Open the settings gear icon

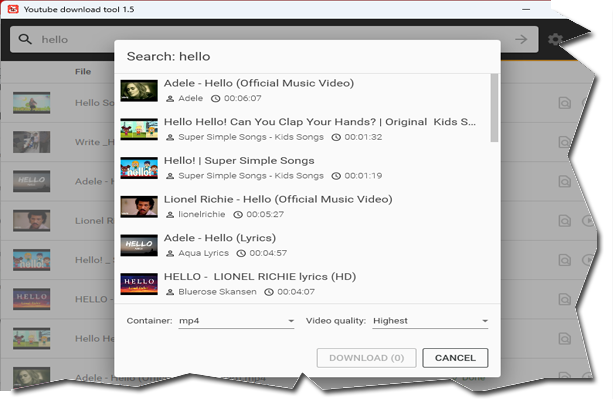555,39
